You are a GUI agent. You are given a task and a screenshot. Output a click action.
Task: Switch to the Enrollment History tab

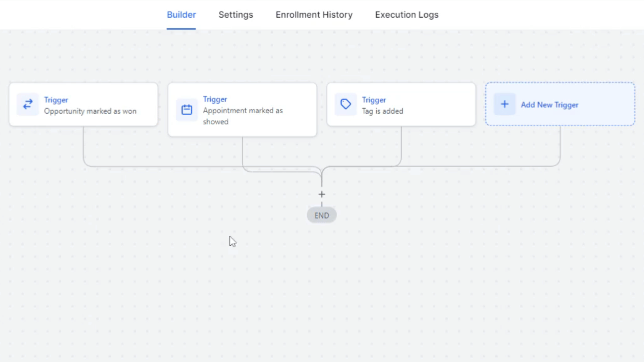tap(314, 15)
